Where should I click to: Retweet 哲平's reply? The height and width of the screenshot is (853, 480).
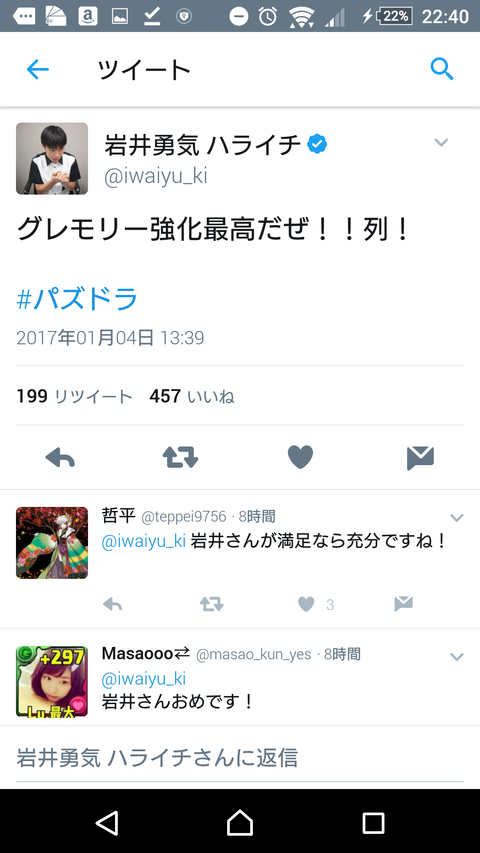pyautogui.click(x=211, y=604)
